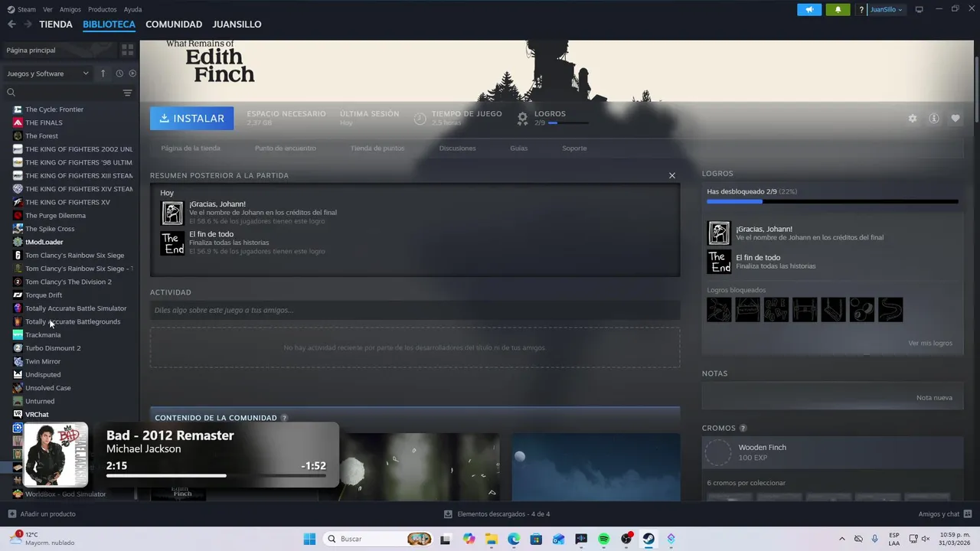
Task: Click the Wooden Finch badge row
Action: [x=833, y=452]
